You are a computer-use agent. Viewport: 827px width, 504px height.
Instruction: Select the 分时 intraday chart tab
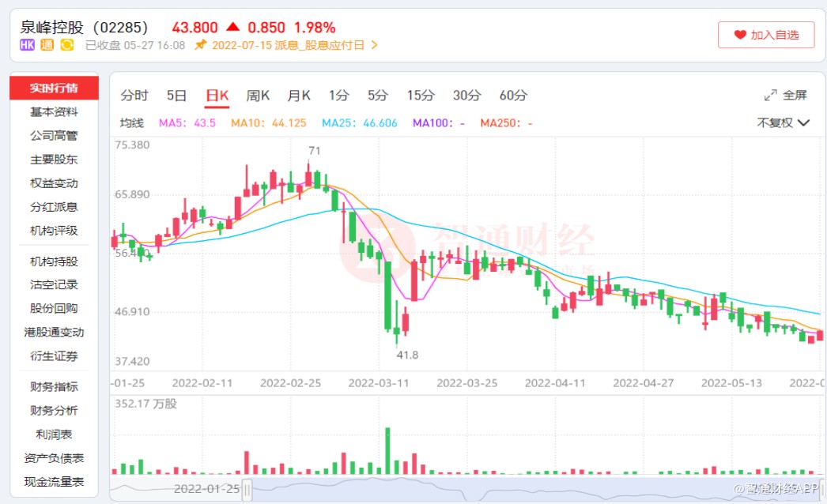[x=134, y=96]
